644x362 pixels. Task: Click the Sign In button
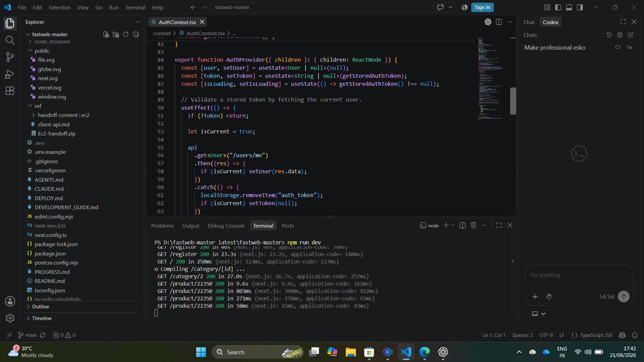pyautogui.click(x=482, y=7)
